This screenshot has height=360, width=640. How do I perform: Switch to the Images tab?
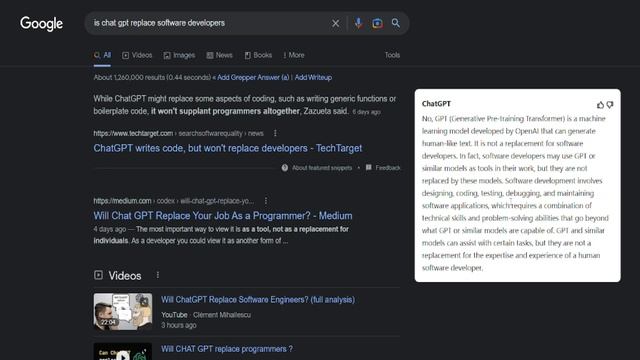click(x=179, y=55)
